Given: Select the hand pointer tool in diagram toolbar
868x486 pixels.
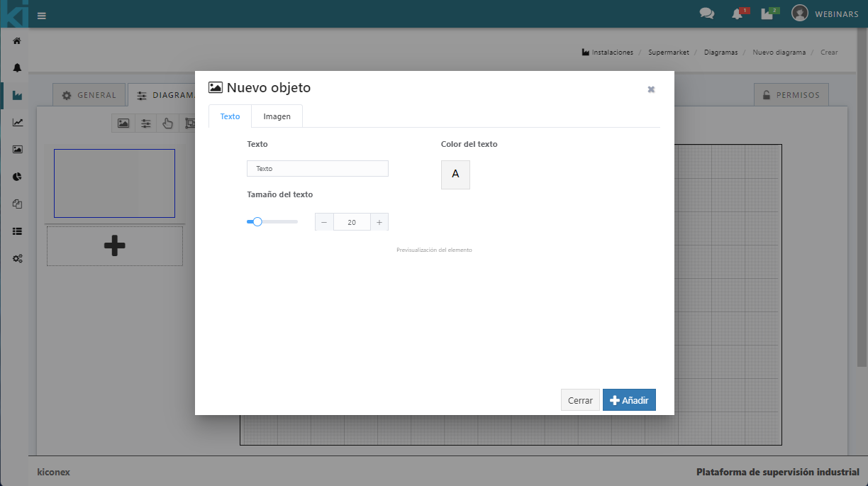Looking at the screenshot, I should pos(167,123).
